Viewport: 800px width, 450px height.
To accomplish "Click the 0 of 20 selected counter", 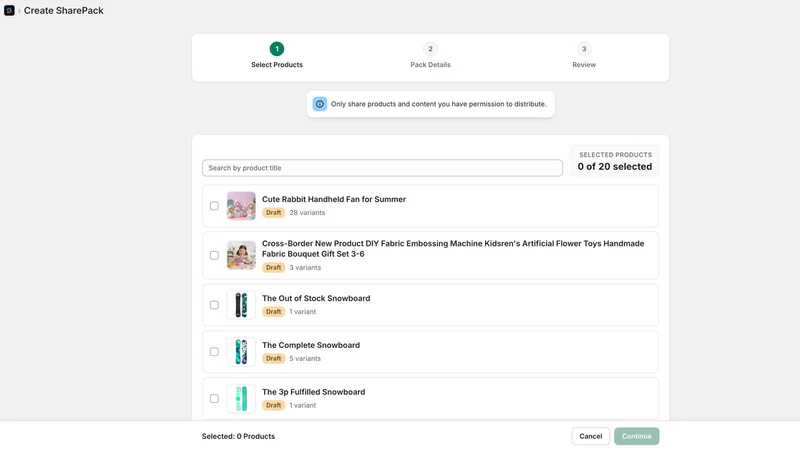I will [615, 167].
